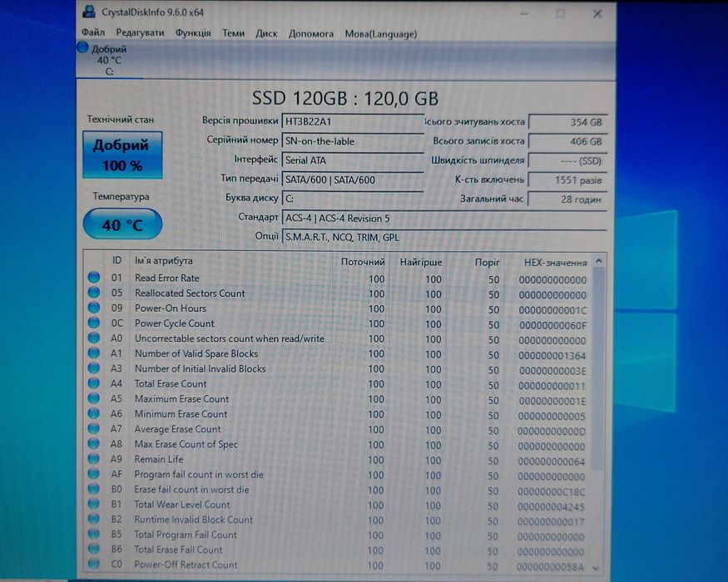
Task: Open the Мова(Language) menu
Action: 381,34
